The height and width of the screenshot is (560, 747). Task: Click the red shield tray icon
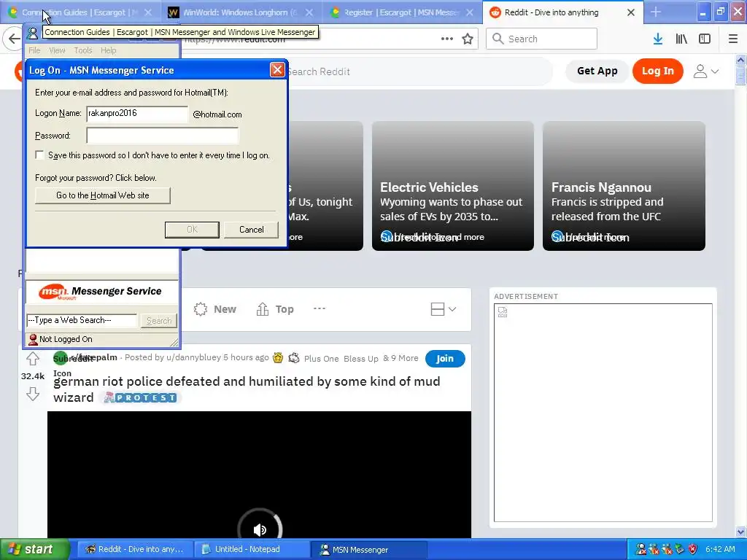click(x=693, y=549)
